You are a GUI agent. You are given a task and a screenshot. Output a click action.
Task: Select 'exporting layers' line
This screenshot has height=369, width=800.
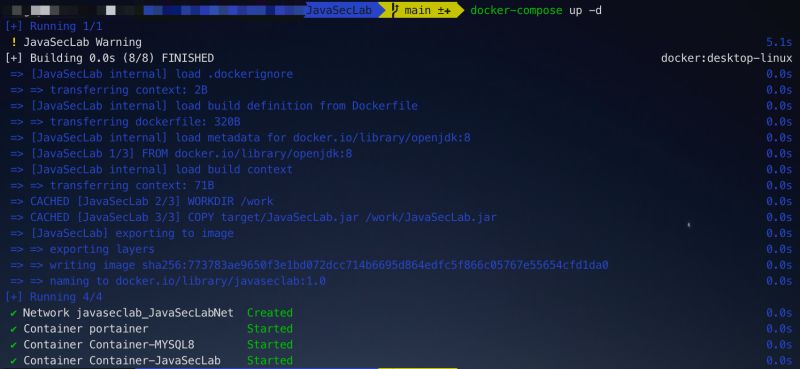click(82, 249)
